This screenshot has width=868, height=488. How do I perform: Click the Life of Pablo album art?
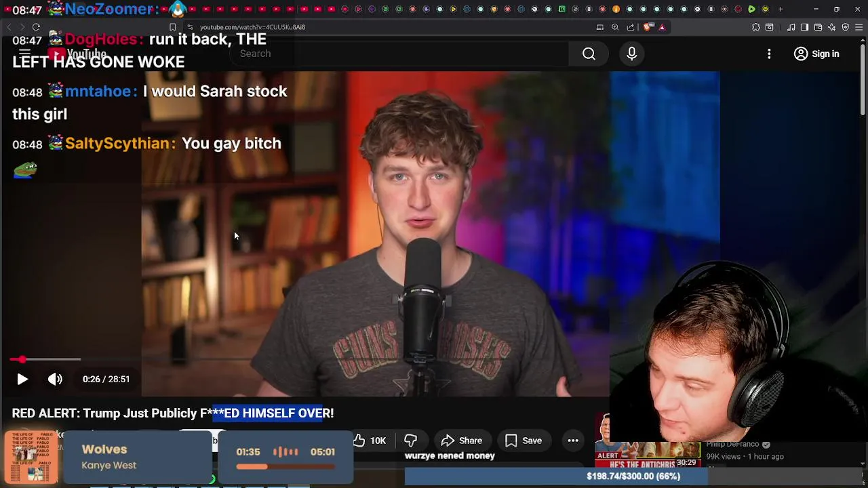(31, 457)
